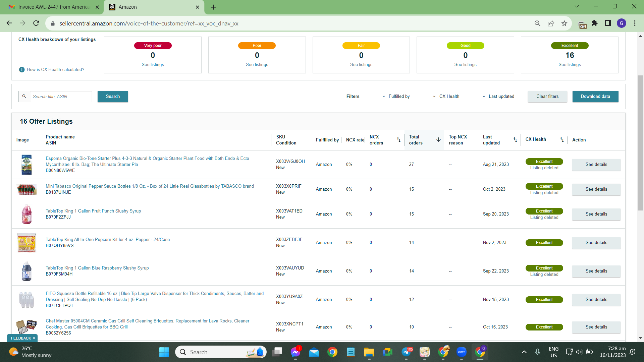See listings under Poor
The width and height of the screenshot is (644, 362).
257,65
